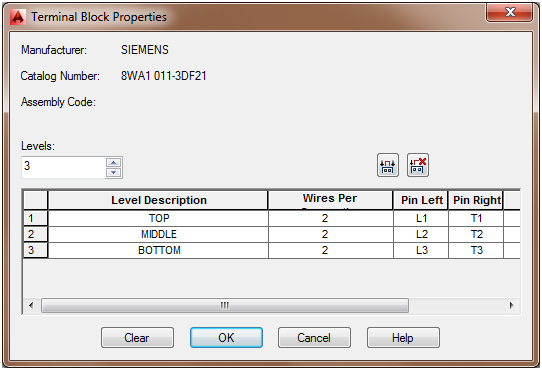Click the Cancel button
Image resolution: width=542 pixels, height=370 pixels.
[314, 337]
